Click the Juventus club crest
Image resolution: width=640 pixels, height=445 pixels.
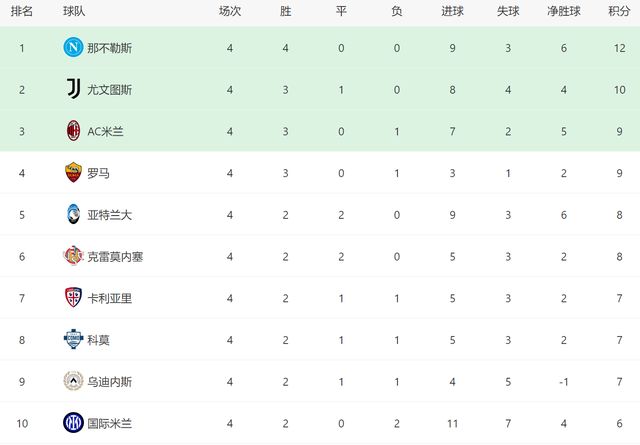pos(72,89)
